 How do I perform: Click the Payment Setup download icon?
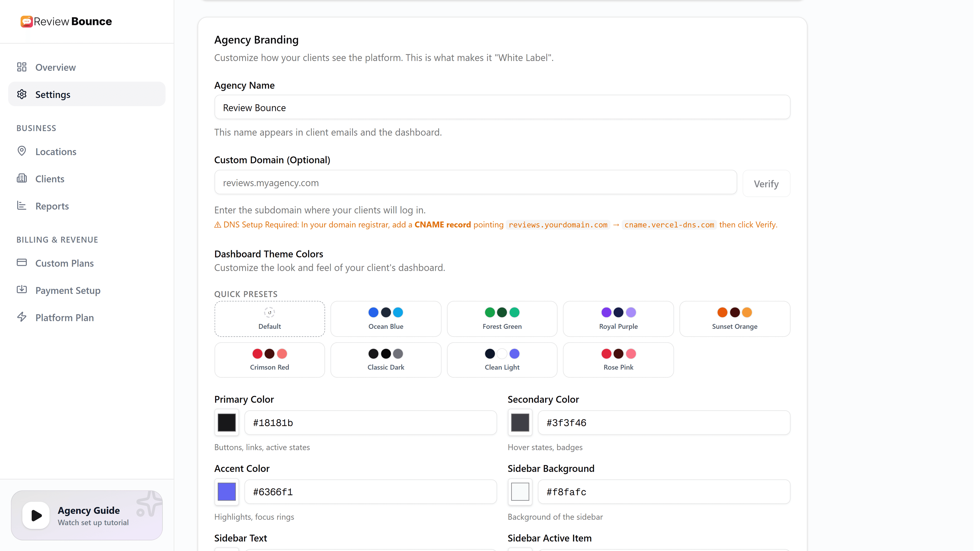[22, 290]
